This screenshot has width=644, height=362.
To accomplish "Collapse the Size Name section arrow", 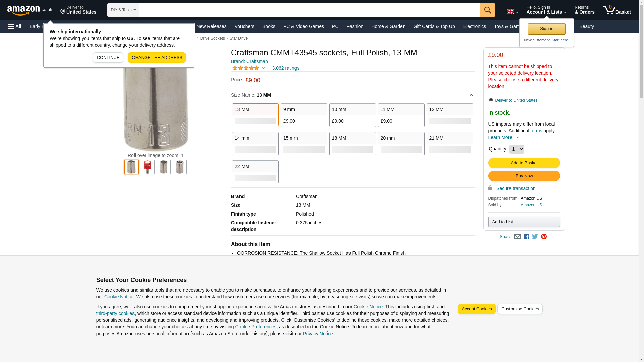I will [471, 95].
